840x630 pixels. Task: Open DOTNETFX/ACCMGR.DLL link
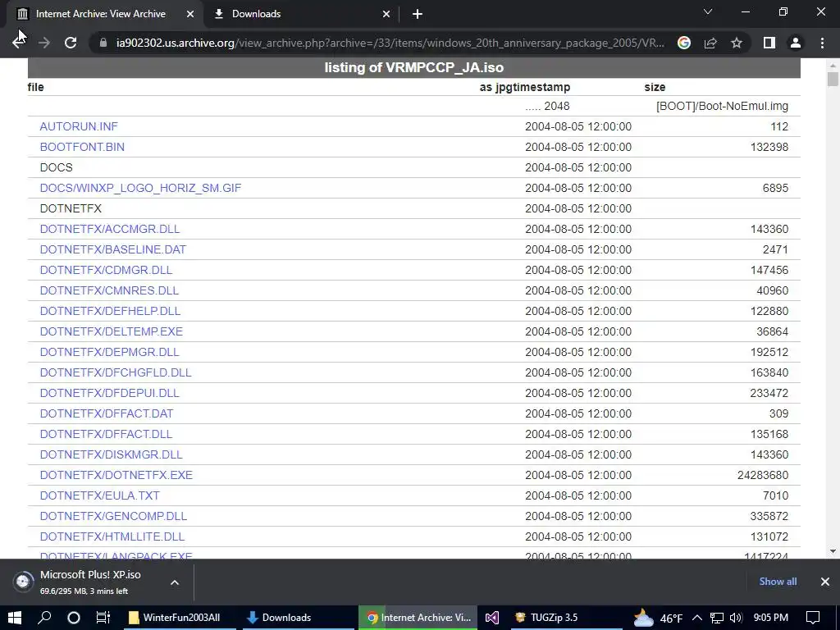point(110,229)
